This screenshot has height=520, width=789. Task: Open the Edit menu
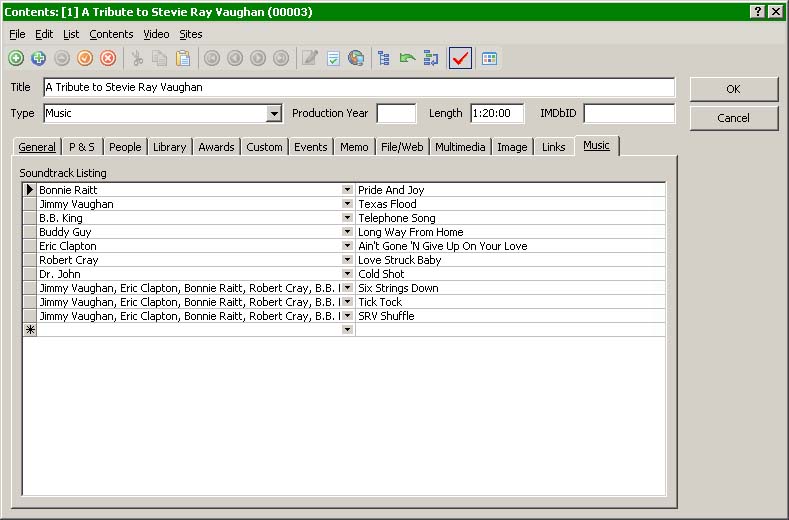click(x=44, y=34)
